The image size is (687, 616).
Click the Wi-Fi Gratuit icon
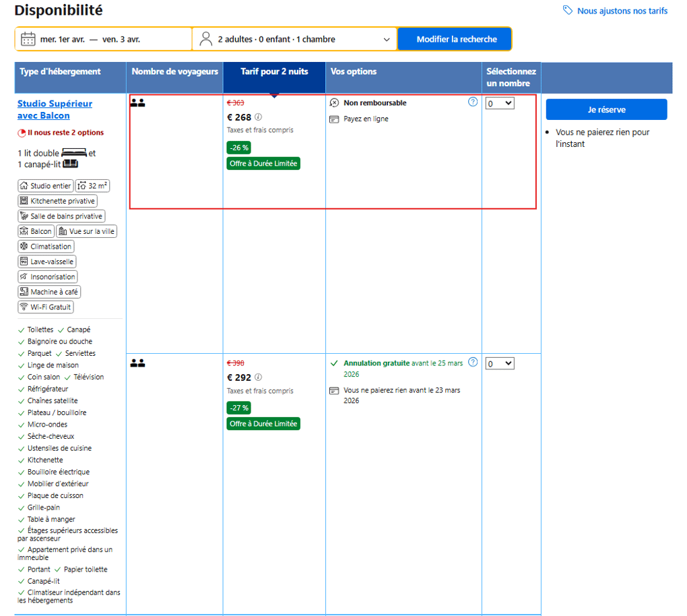pos(24,307)
